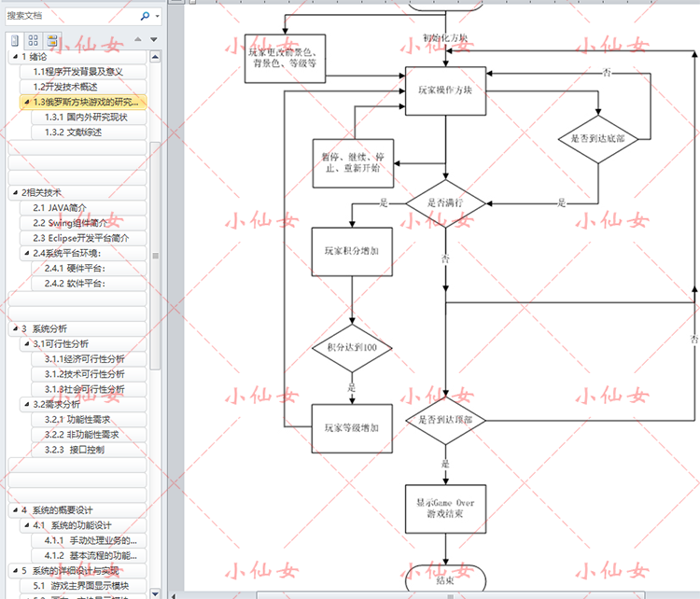The width and height of the screenshot is (700, 599).
Task: Collapse the '5 系统的详细设计与实现' heading
Action: pyautogui.click(x=16, y=571)
